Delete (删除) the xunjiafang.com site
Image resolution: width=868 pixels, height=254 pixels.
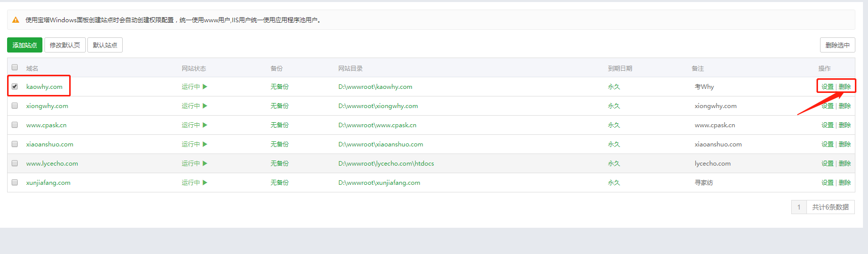845,183
